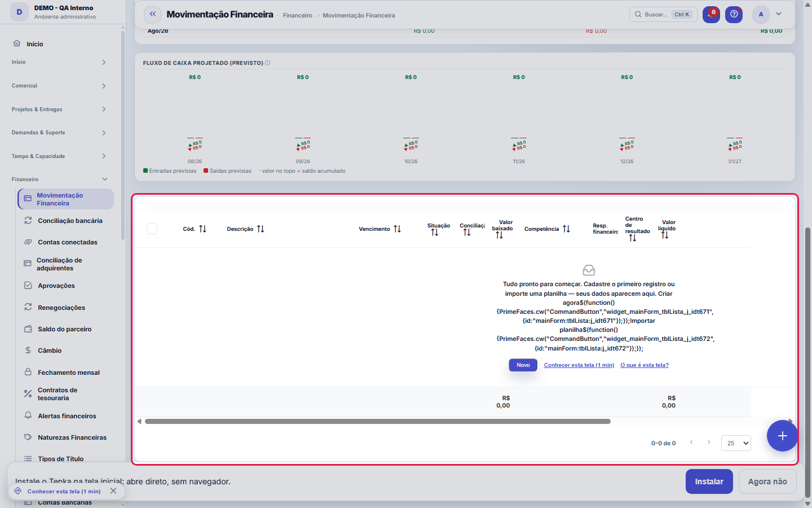Screen dimensions: 812x508
Task: Open the help question-mark icon in the header
Action: 734,14
